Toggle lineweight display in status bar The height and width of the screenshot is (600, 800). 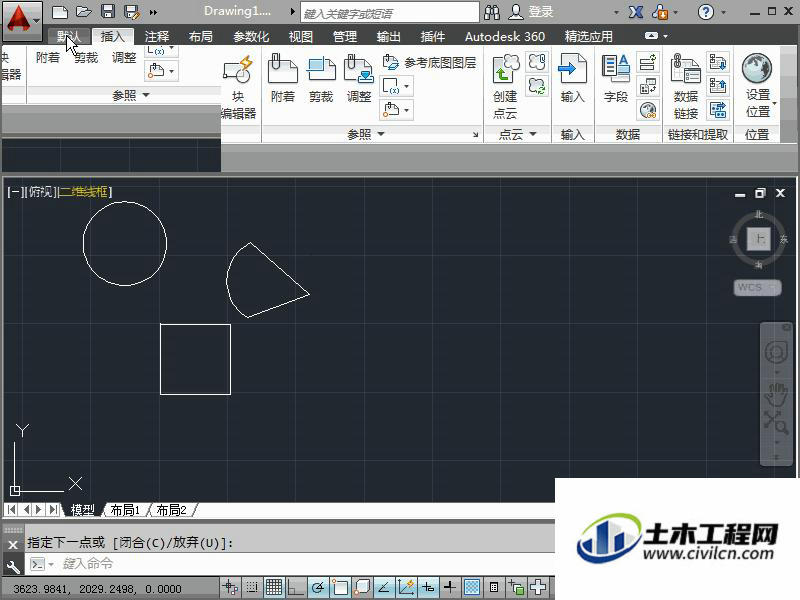(449, 587)
